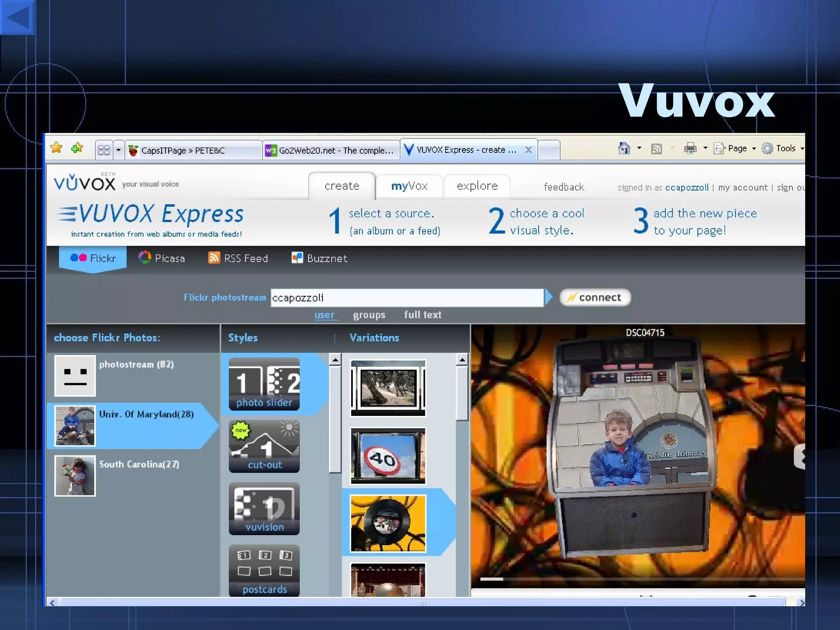
Task: Click the preview progress bar
Action: tap(642, 579)
